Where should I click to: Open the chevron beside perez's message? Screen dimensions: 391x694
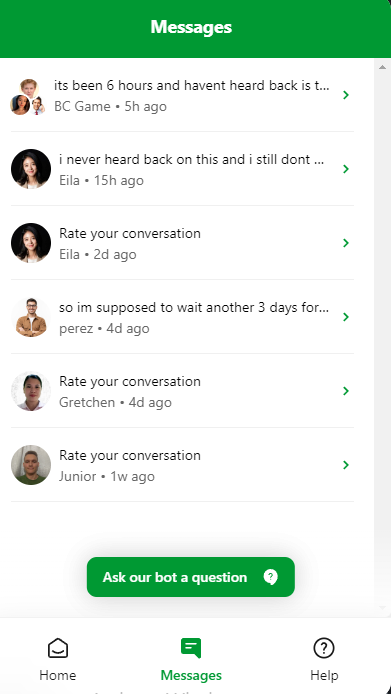coord(346,316)
